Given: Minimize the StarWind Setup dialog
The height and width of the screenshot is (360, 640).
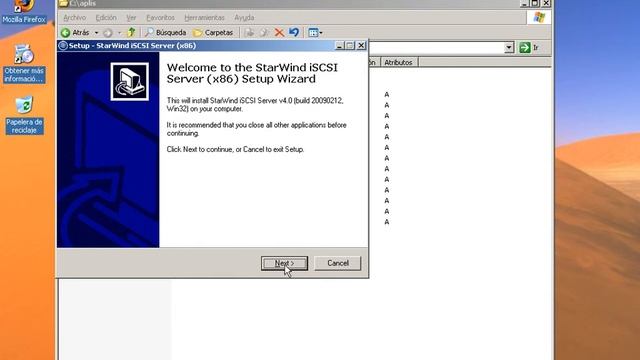Looking at the screenshot, I should 339,46.
